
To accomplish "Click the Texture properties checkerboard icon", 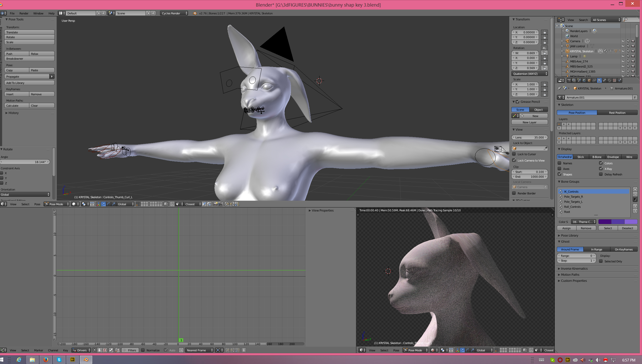I will 614,80.
